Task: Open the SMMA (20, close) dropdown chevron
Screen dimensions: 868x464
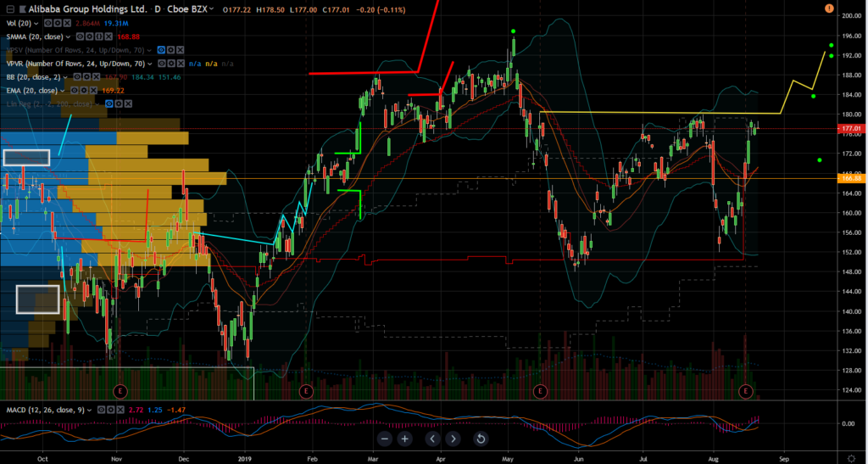Action: point(68,36)
